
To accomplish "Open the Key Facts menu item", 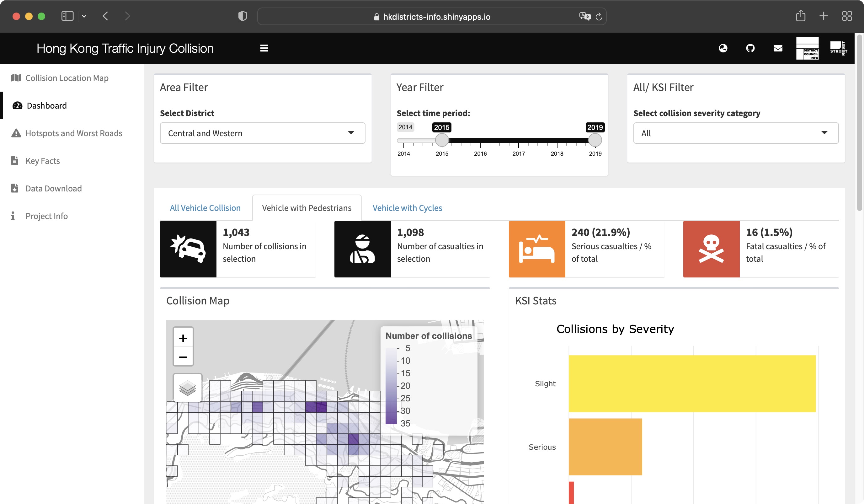I will [x=42, y=161].
